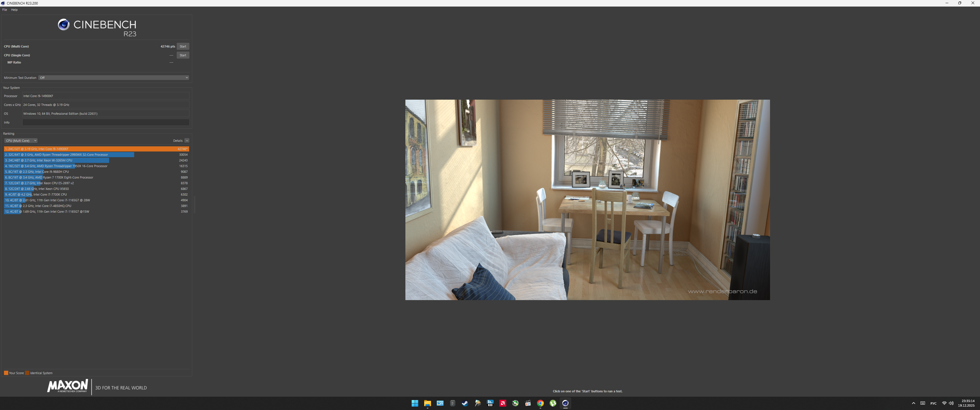
Task: Click the Info text field
Action: pyautogui.click(x=106, y=122)
